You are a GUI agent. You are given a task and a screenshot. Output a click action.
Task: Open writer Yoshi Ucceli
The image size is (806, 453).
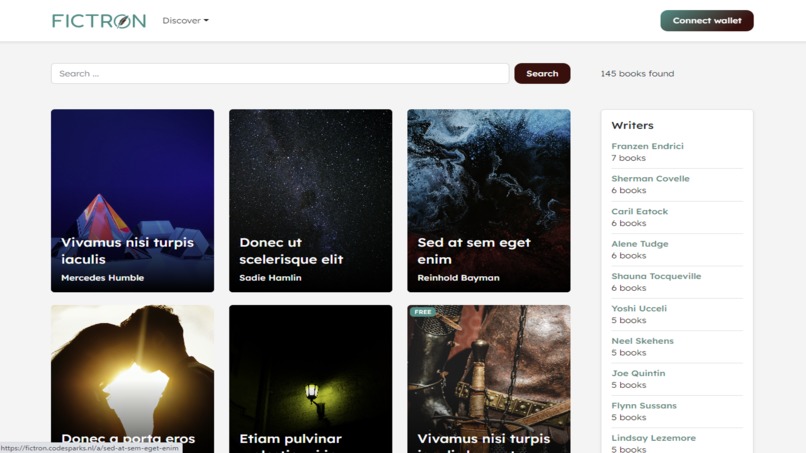point(639,309)
